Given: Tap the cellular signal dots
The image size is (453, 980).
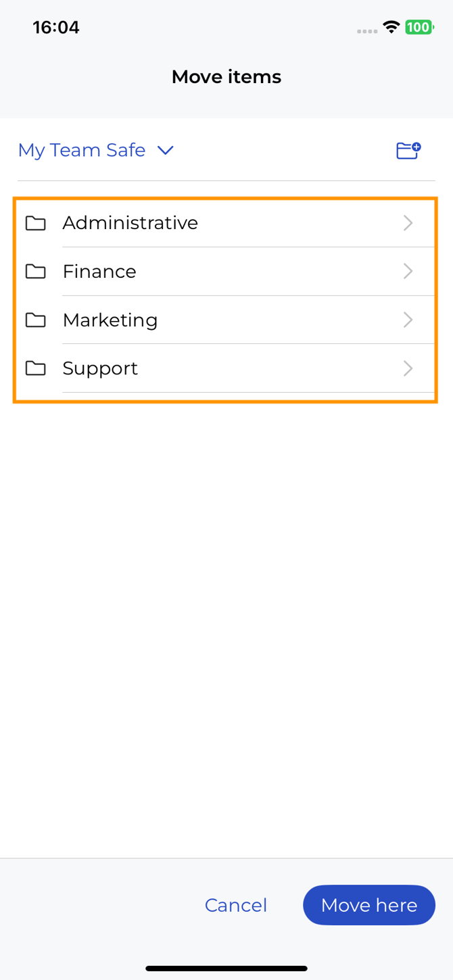Looking at the screenshot, I should 367,31.
